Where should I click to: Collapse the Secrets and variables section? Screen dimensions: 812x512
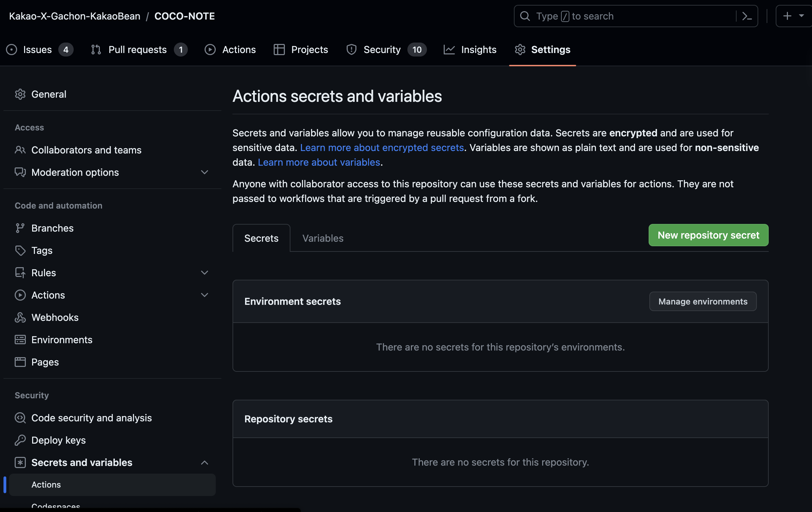tap(205, 462)
